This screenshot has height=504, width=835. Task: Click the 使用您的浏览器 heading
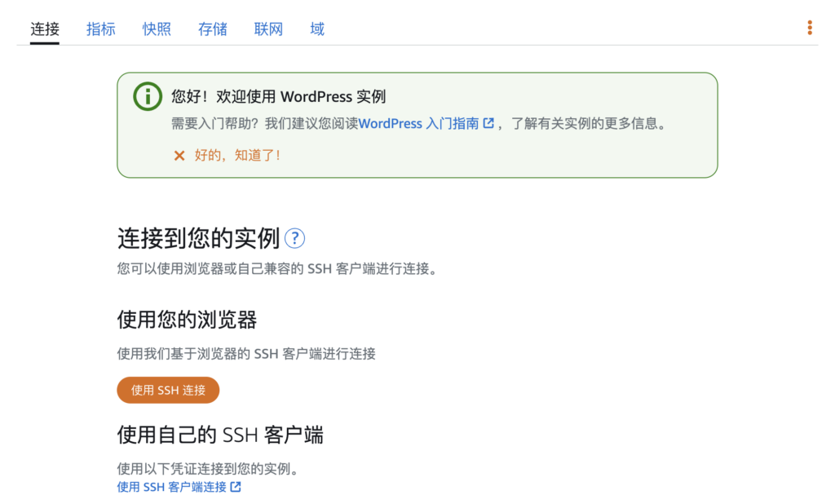click(x=187, y=321)
